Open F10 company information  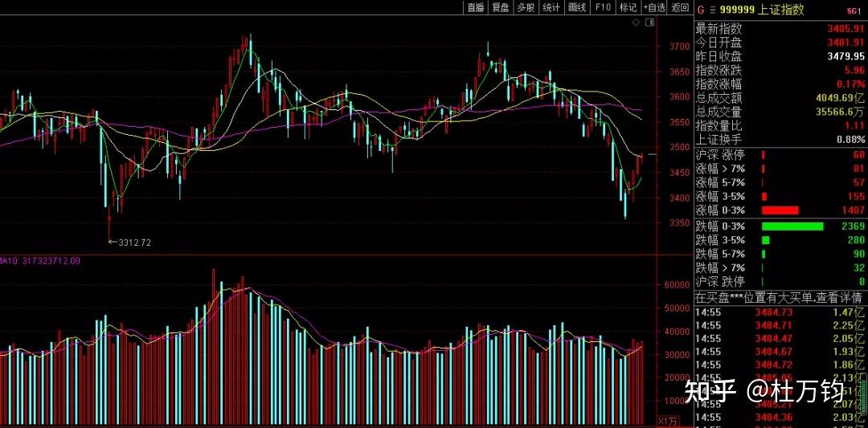[603, 7]
